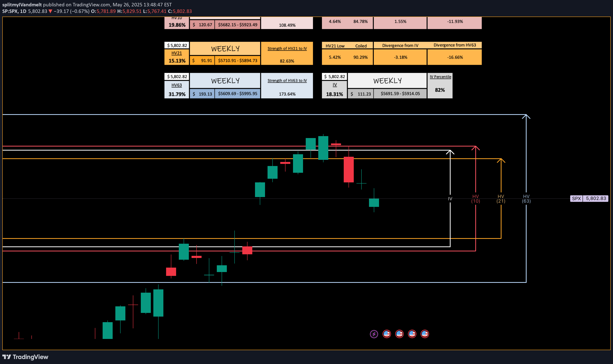This screenshot has height=364, width=613.
Task: Click the red HV(10) upward arrowhead
Action: (476, 148)
